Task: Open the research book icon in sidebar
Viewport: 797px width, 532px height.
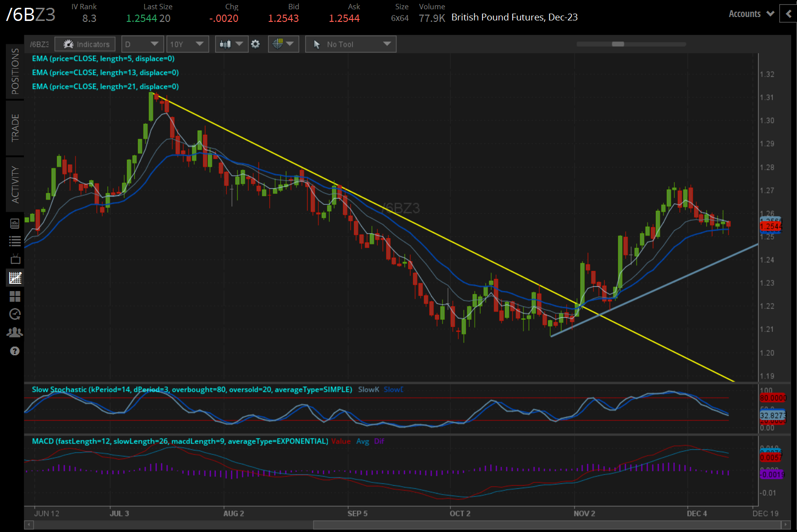Action: pos(15,223)
